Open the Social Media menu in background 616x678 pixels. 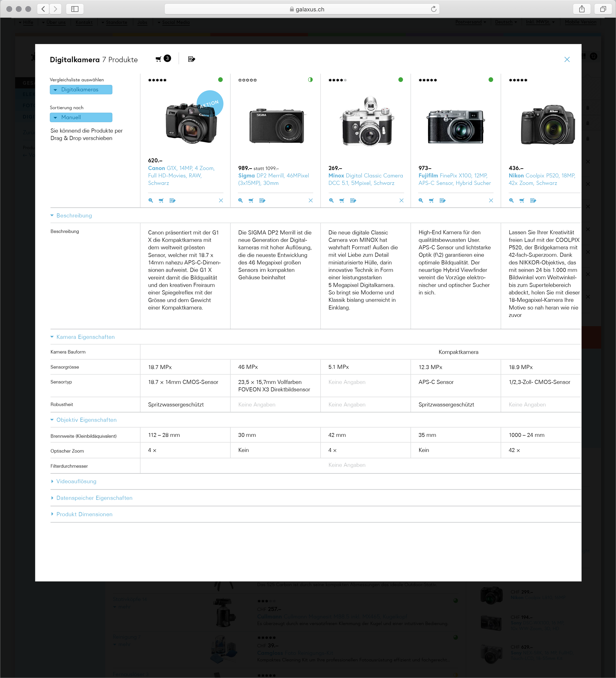pyautogui.click(x=174, y=22)
